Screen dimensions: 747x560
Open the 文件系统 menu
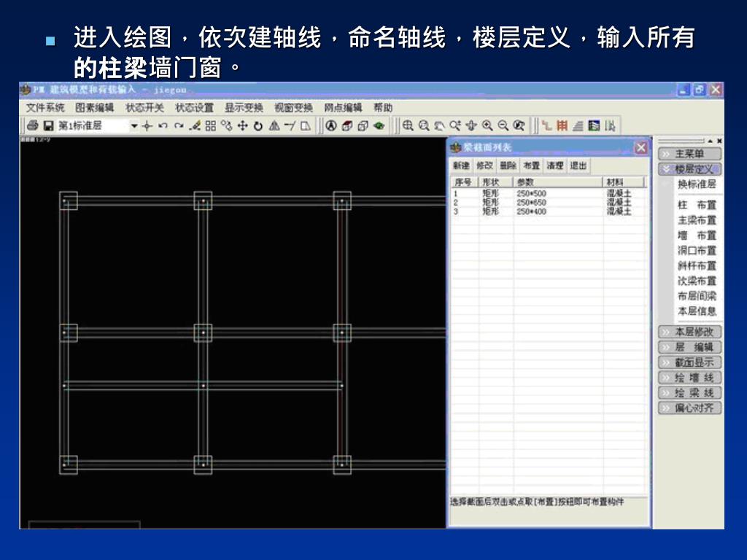[45, 108]
